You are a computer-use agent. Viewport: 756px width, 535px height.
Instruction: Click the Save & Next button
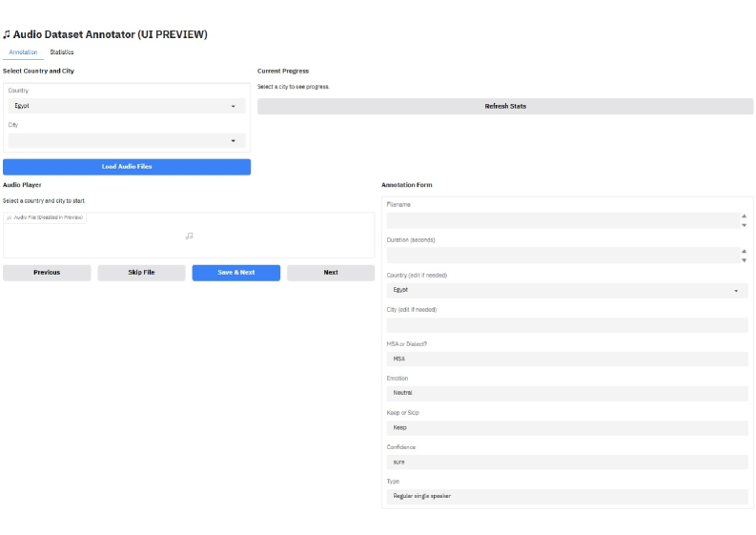236,273
